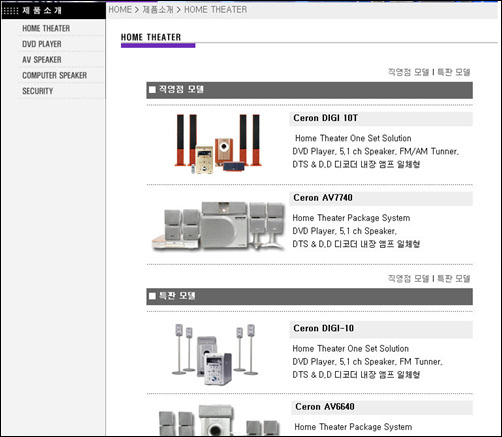
Task: Click 'DVD Player, 5.1 ch Speaker, FM Tunner' text
Action: click(367, 362)
